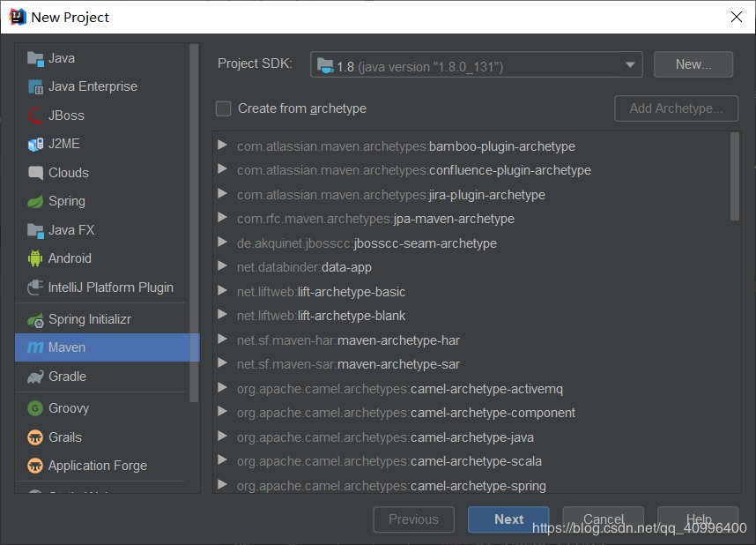Image resolution: width=756 pixels, height=545 pixels.
Task: Select JBoss project type
Action: 102,116
